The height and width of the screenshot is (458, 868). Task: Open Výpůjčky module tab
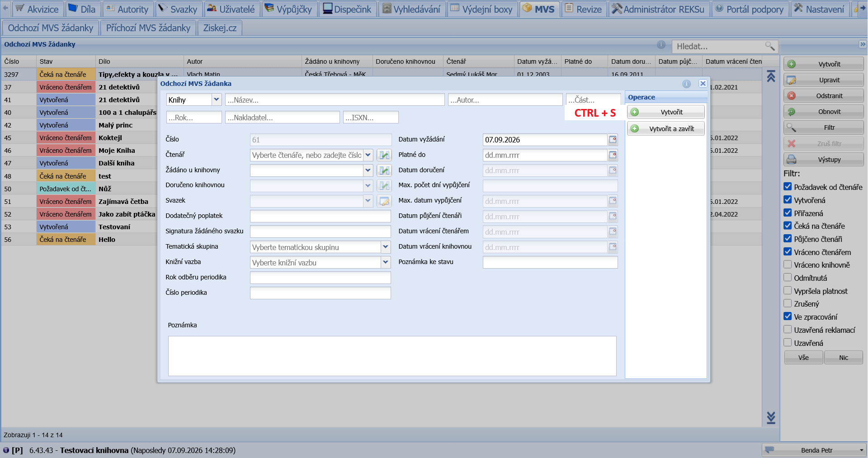point(288,9)
